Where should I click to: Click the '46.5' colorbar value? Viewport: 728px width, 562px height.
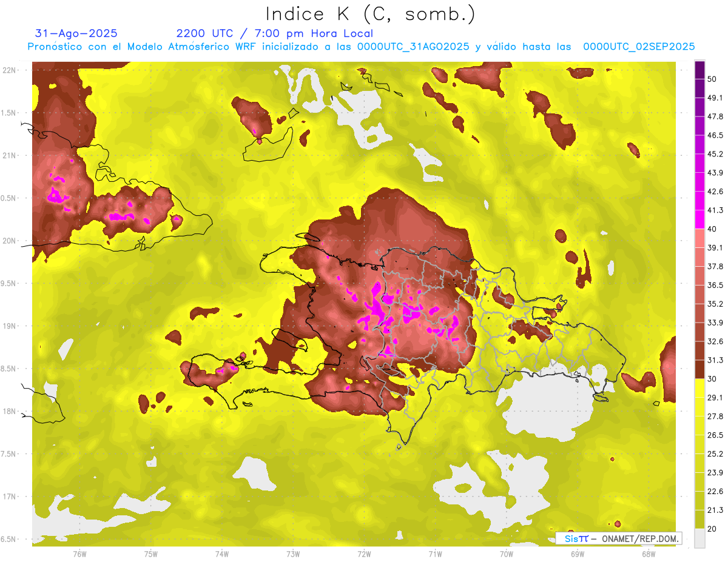pyautogui.click(x=715, y=135)
